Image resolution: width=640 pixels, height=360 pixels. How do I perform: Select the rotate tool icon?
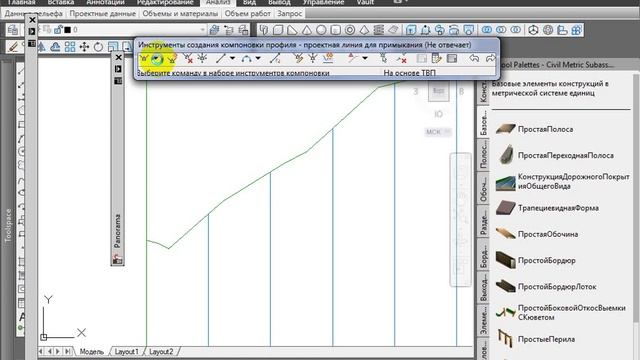pos(98,47)
